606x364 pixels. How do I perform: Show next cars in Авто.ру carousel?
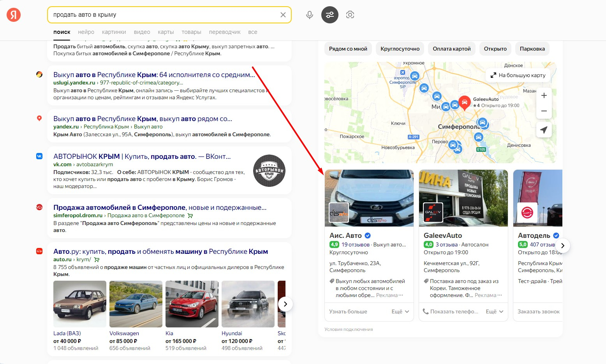pos(285,304)
